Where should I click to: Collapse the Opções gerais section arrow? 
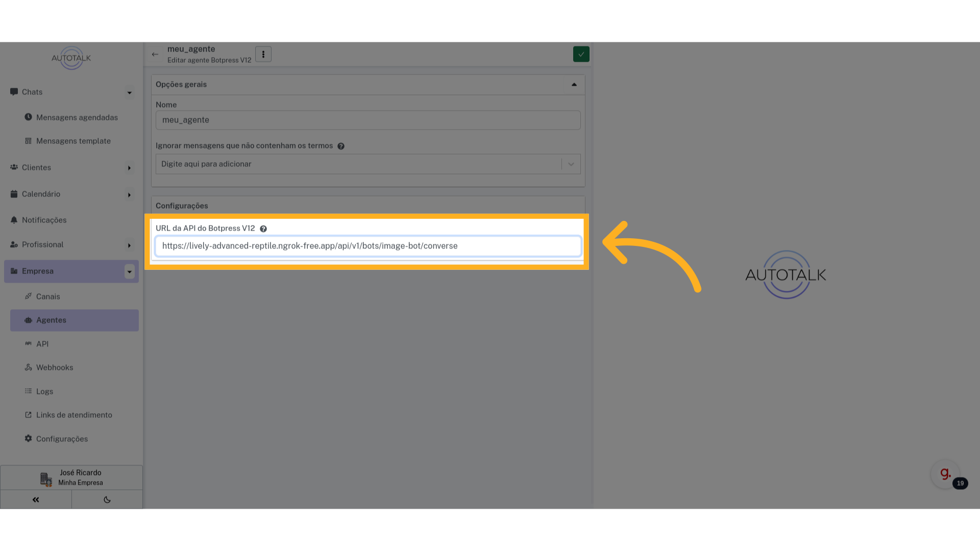coord(574,85)
